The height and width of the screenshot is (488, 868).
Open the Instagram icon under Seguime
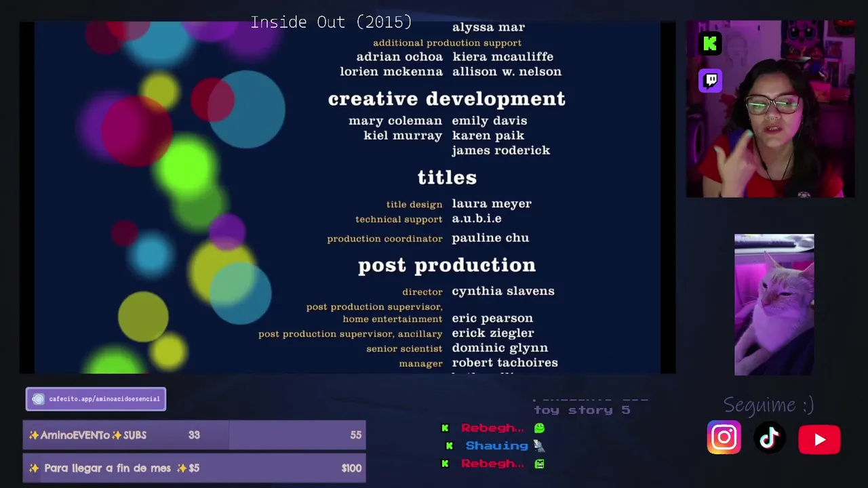click(724, 438)
